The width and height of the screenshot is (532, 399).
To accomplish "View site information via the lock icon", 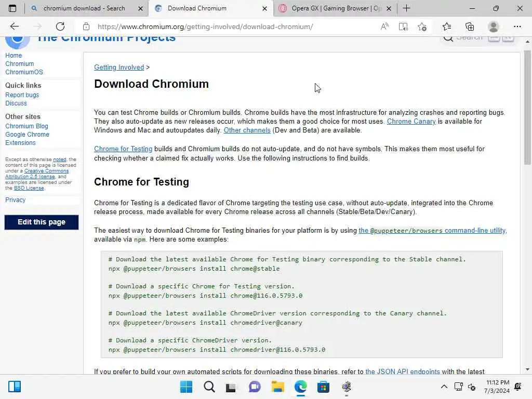I will 86,26.
